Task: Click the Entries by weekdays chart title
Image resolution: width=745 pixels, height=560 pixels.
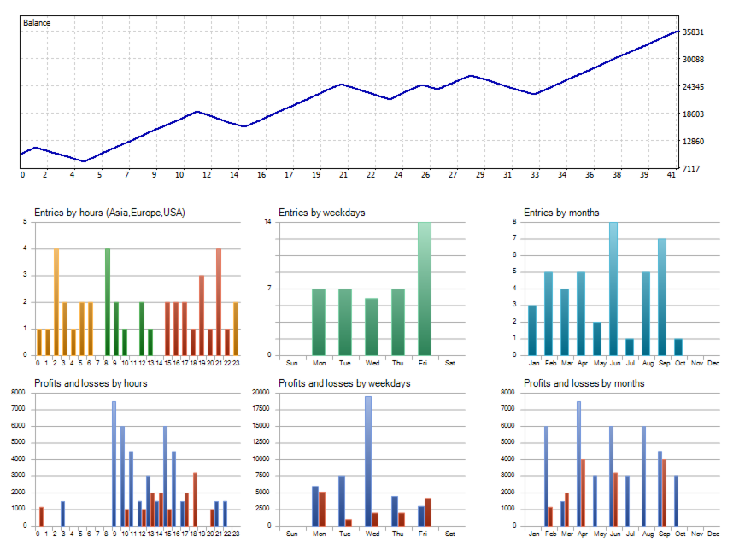Action: [321, 213]
